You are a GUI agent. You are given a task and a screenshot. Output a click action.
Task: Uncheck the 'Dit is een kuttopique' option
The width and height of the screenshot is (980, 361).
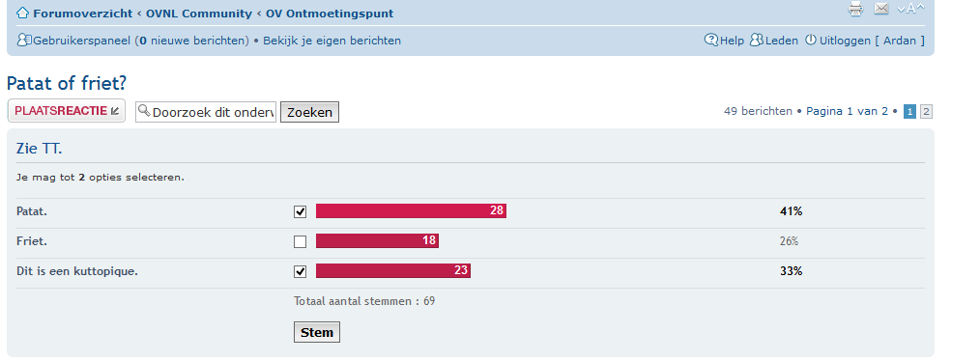click(x=300, y=271)
